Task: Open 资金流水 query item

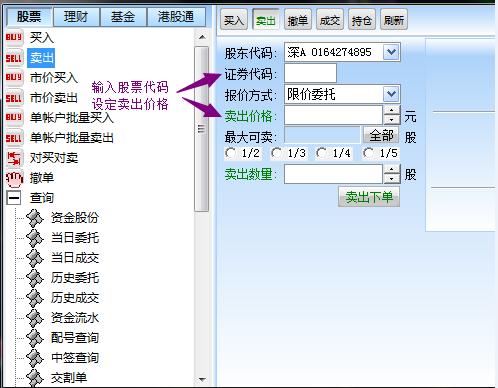Action: click(x=75, y=318)
